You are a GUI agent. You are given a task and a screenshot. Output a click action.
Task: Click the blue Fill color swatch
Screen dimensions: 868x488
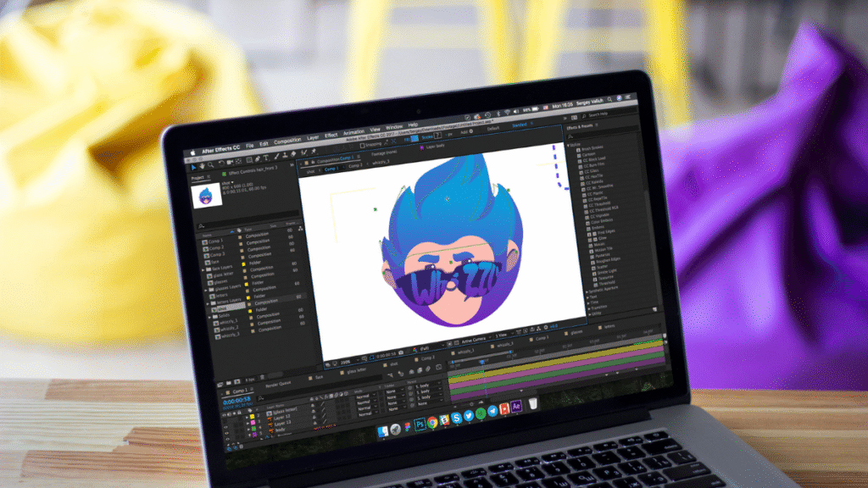coord(414,137)
